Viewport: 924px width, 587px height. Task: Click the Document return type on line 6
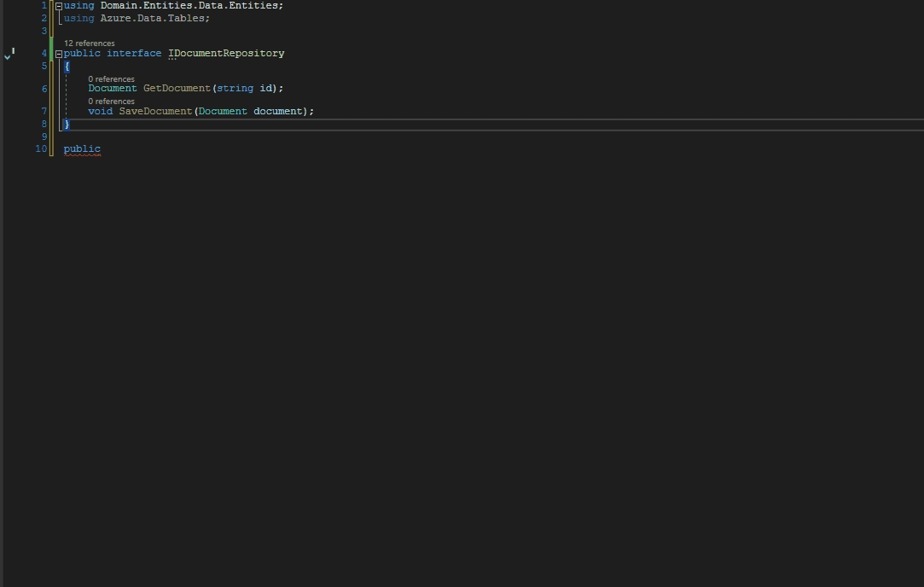(x=112, y=88)
